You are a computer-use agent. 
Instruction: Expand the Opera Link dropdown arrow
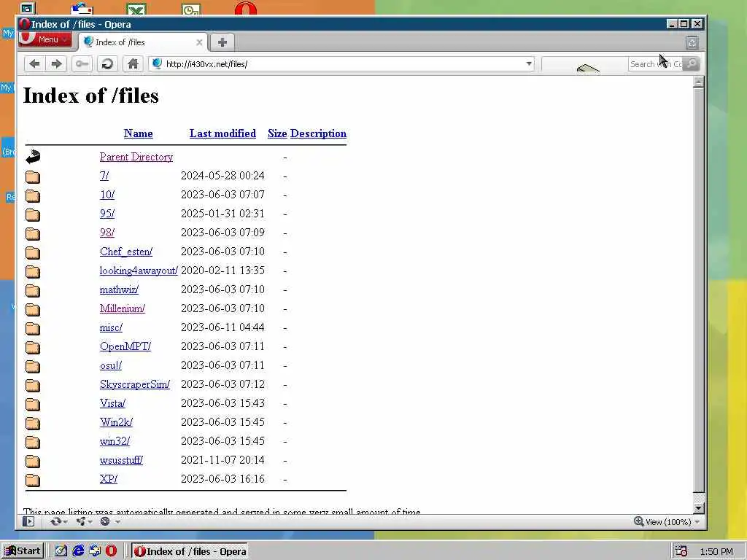tap(65, 522)
